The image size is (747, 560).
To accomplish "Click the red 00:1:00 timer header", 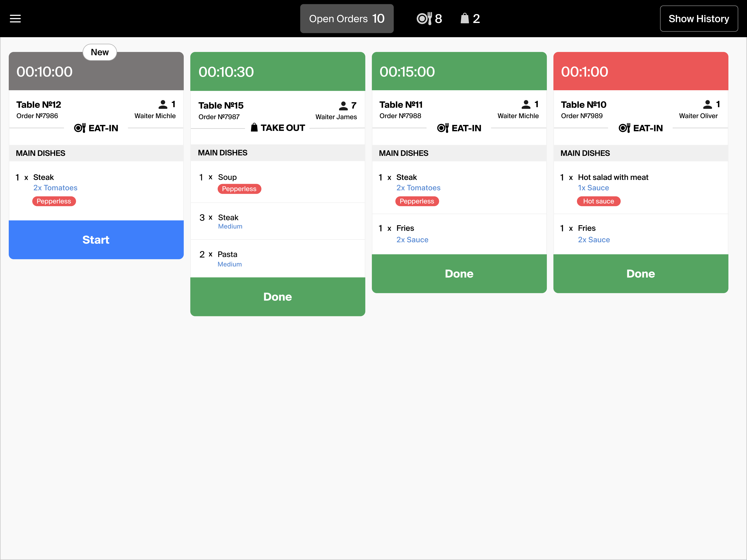I will pyautogui.click(x=641, y=71).
